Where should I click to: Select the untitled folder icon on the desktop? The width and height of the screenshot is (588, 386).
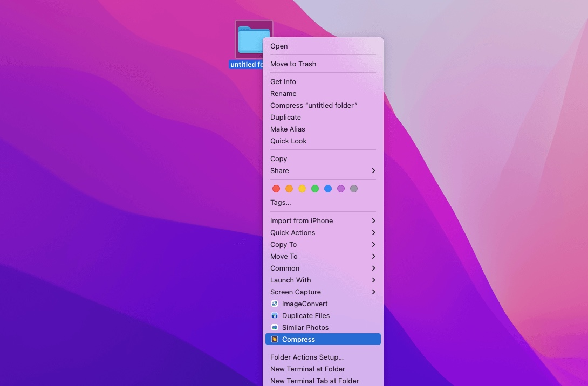pyautogui.click(x=254, y=38)
